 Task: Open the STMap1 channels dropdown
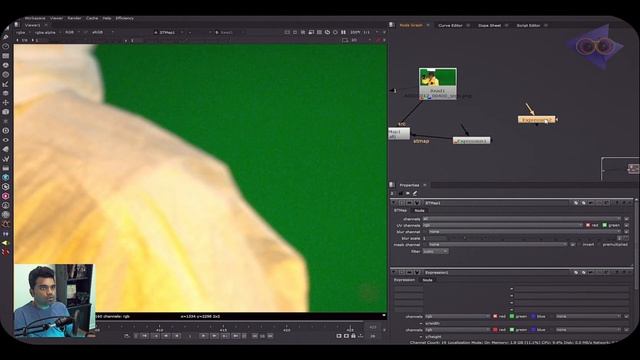(522, 219)
